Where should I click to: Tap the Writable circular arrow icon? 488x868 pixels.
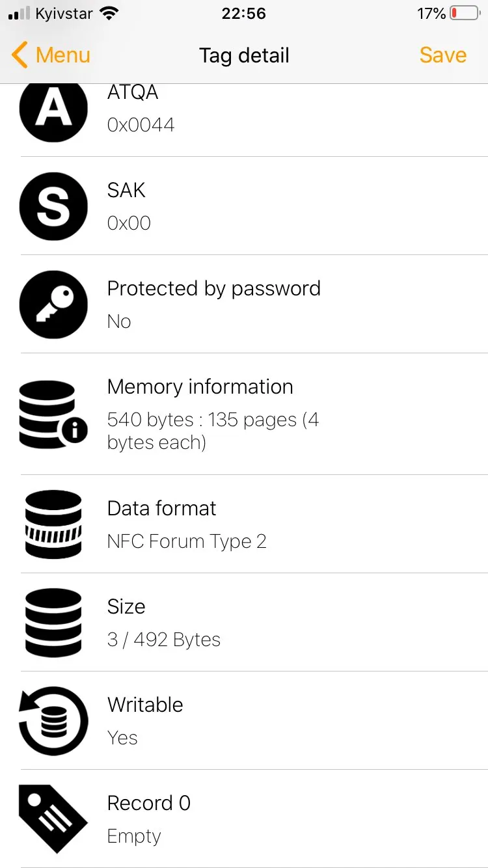(x=53, y=721)
